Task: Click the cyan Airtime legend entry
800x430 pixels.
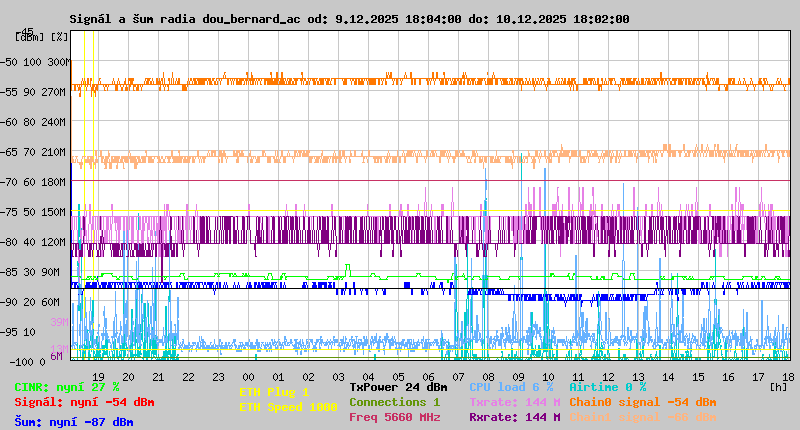Action: 607,387
